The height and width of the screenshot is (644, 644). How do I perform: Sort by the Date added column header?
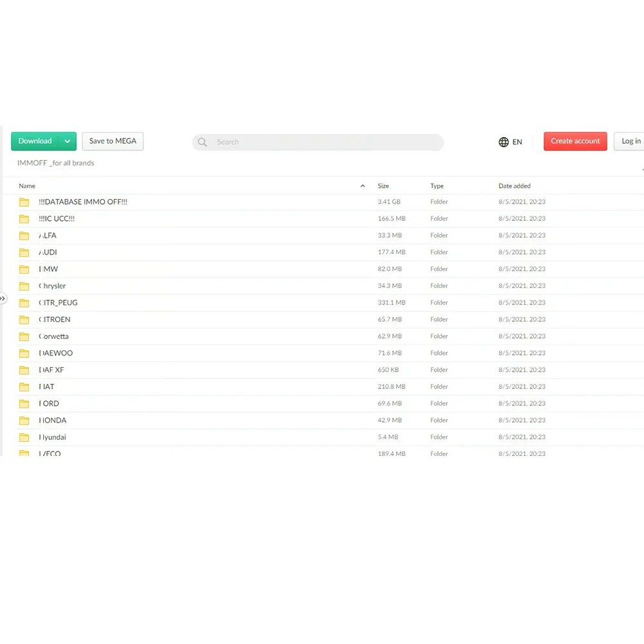coord(515,186)
